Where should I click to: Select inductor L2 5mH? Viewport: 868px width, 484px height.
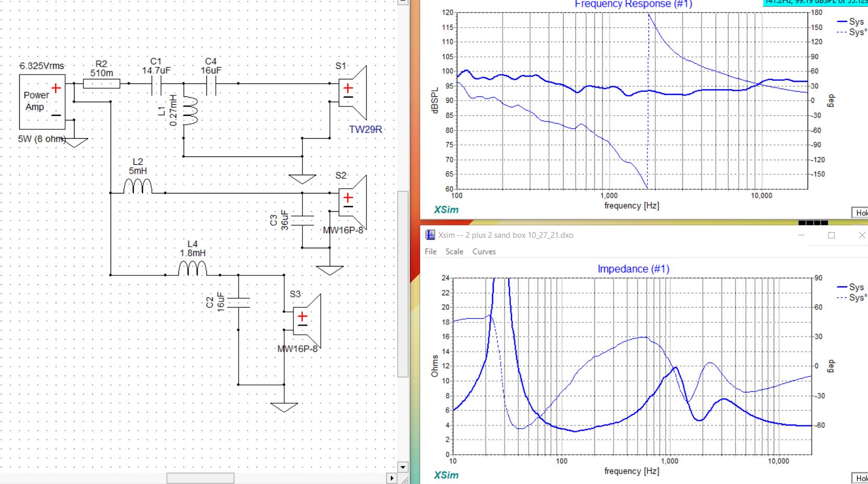point(138,186)
